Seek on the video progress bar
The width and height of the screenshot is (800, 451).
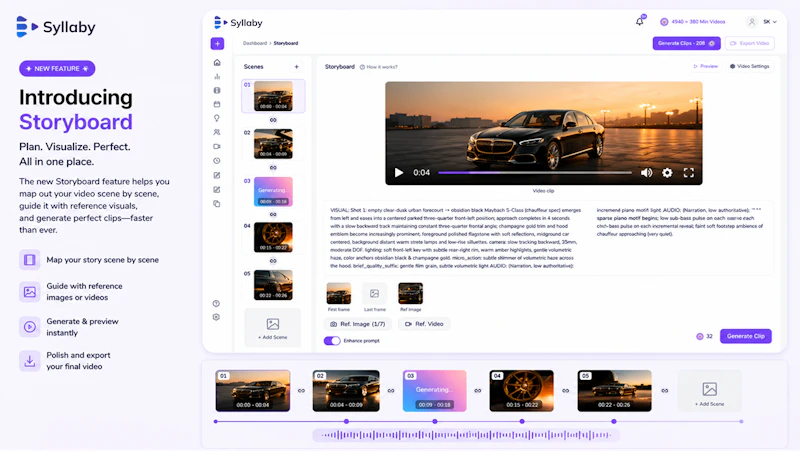(x=534, y=172)
